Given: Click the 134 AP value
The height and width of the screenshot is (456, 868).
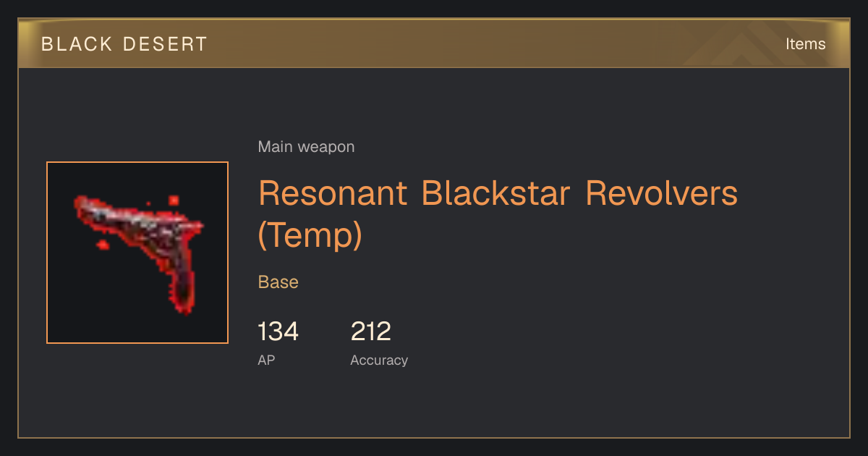Looking at the screenshot, I should point(278,332).
